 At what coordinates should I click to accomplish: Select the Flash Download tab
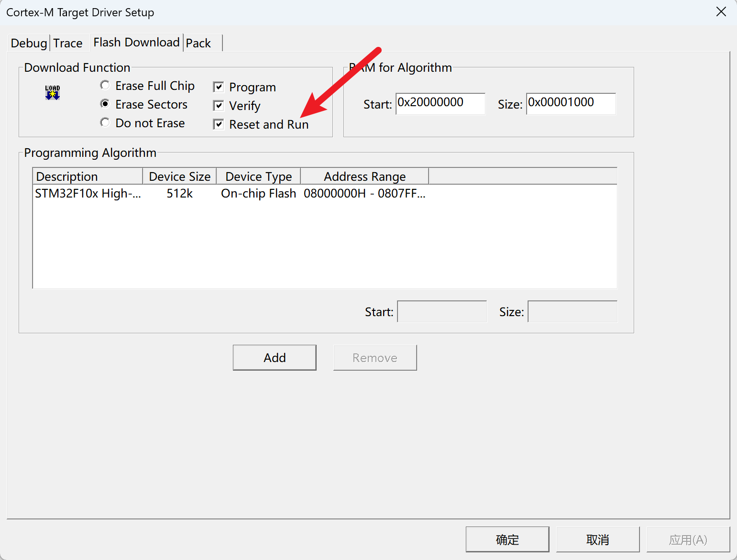pyautogui.click(x=136, y=43)
